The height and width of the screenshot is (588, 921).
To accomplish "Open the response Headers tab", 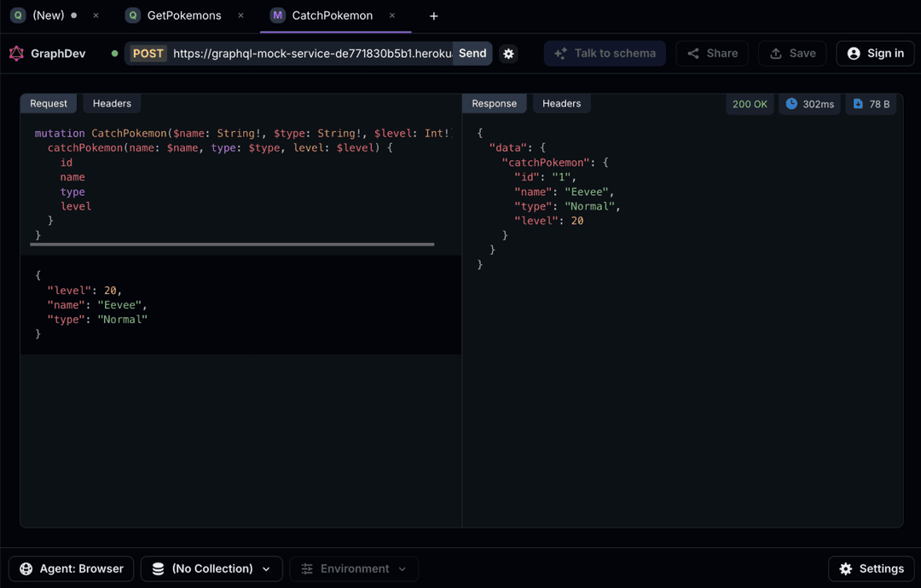I will pyautogui.click(x=561, y=103).
